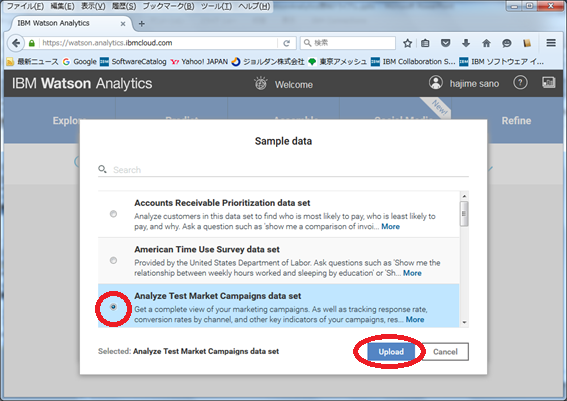Open the ヘルプ(H) menu
The height and width of the screenshot is (401, 567).
(x=254, y=7)
